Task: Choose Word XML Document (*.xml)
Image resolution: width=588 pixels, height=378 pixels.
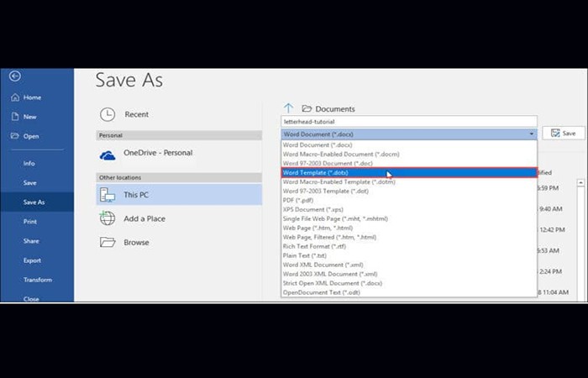Action: pyautogui.click(x=409, y=265)
